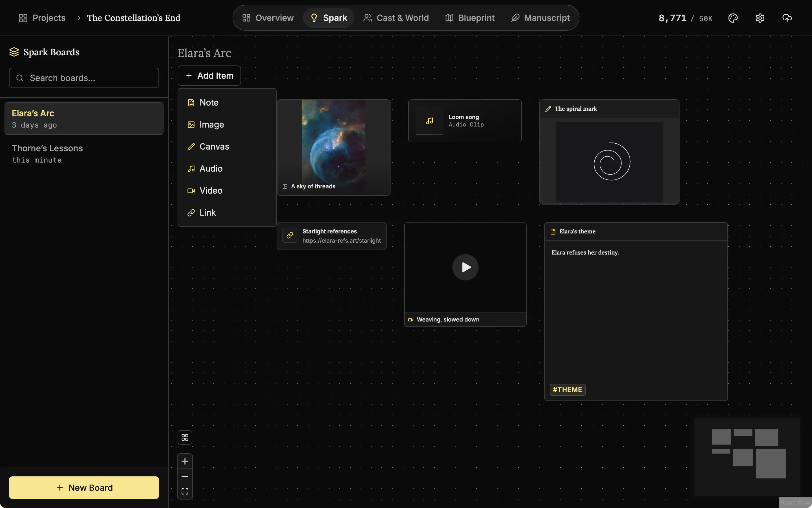Switch to the Manuscript tab
Viewport: 812px width, 508px height.
(x=540, y=18)
